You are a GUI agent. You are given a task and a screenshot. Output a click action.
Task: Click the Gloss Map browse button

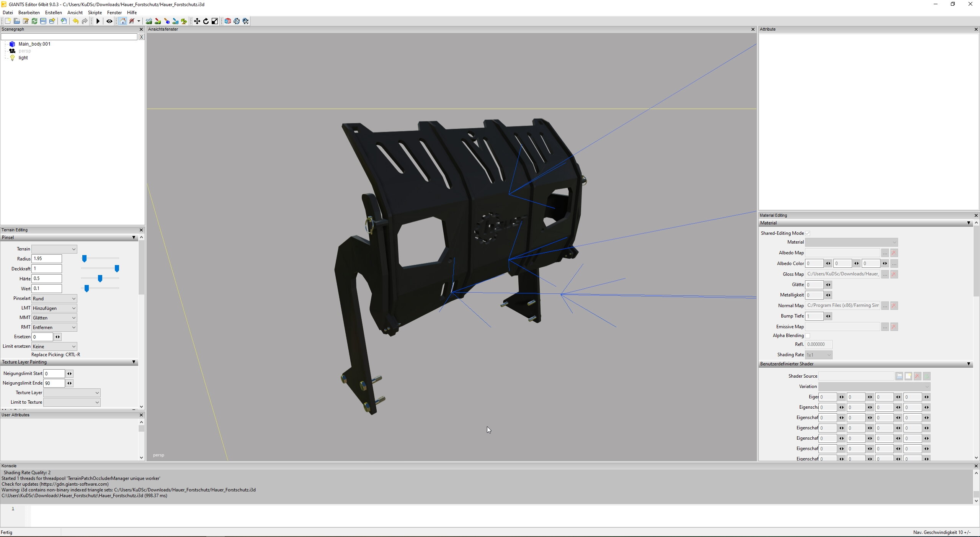pyautogui.click(x=885, y=274)
